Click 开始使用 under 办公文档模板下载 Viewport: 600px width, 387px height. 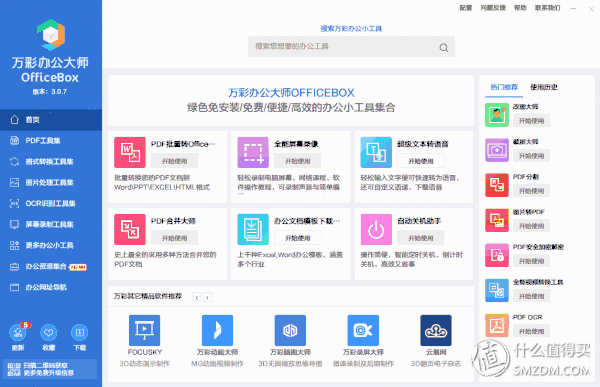pyautogui.click(x=298, y=238)
